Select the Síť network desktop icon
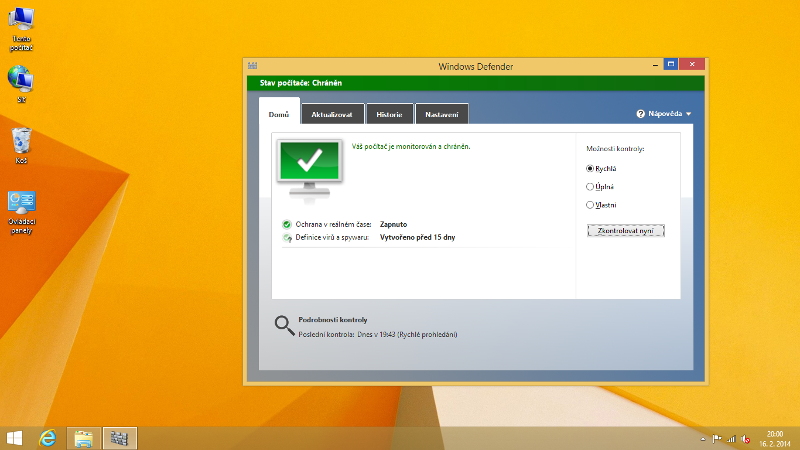The image size is (800, 450). click(x=21, y=79)
